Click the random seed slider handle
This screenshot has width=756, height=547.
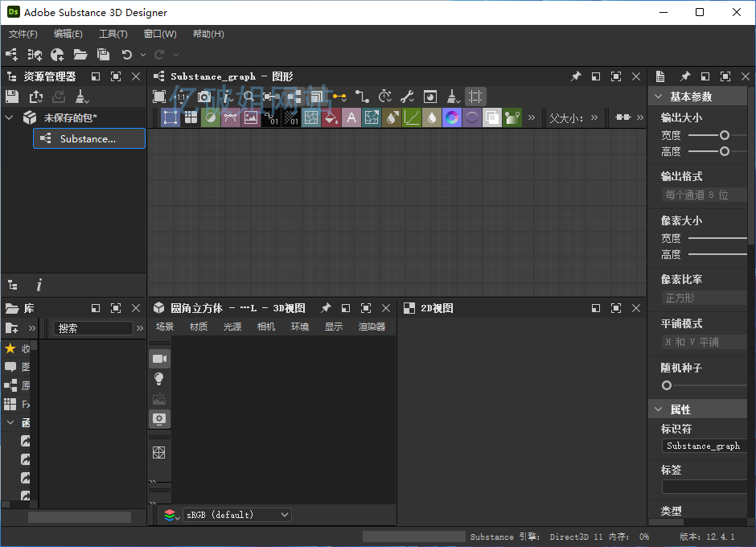point(667,385)
